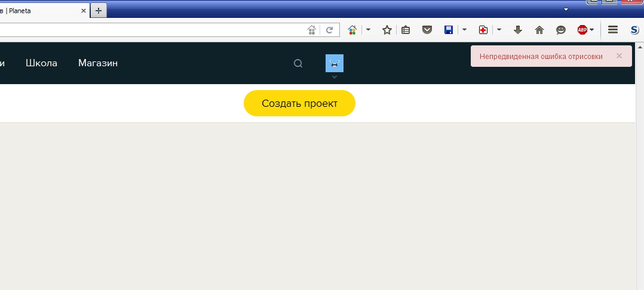Bookmark this page with the star
Screen dimensions: 644x290
(387, 29)
